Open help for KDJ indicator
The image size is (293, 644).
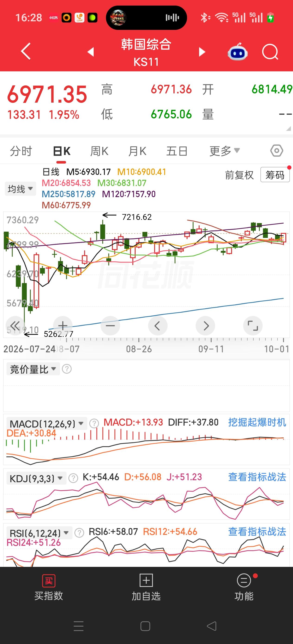coord(73,478)
